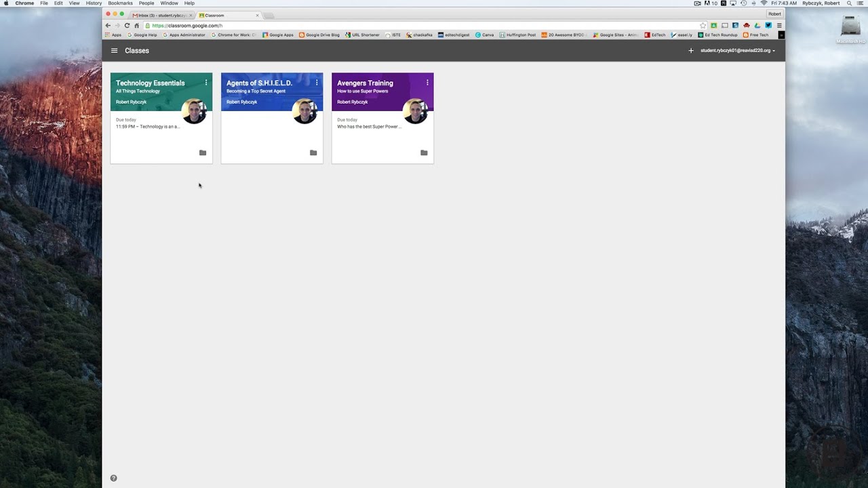Click the browser forward arrow

click(117, 25)
